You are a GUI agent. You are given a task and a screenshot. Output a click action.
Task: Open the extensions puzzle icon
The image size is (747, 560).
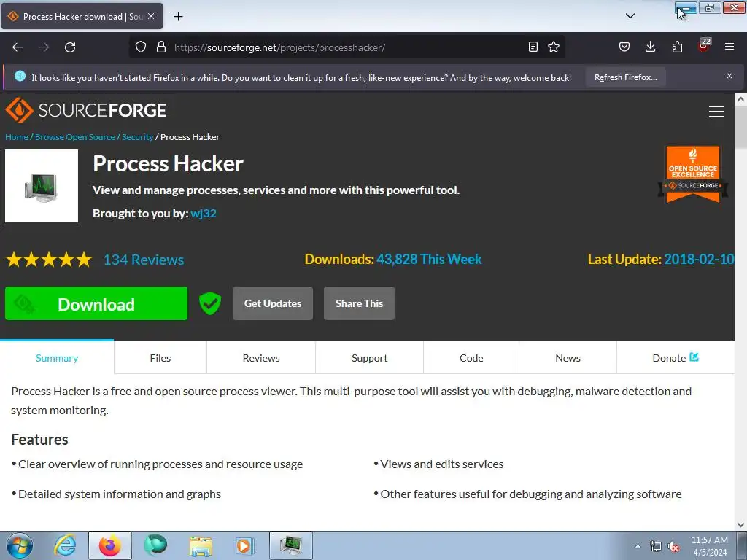point(677,47)
